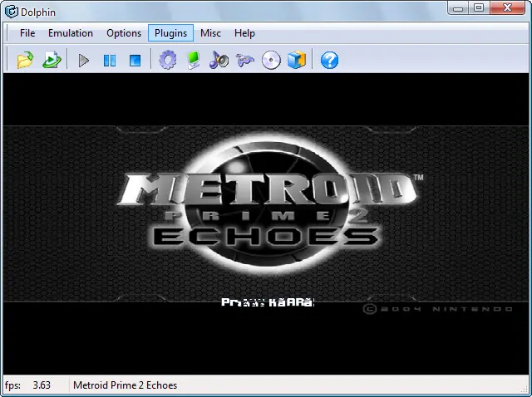This screenshot has height=397, width=532.
Task: Open the highlighted Plugins menu
Action: click(x=170, y=33)
